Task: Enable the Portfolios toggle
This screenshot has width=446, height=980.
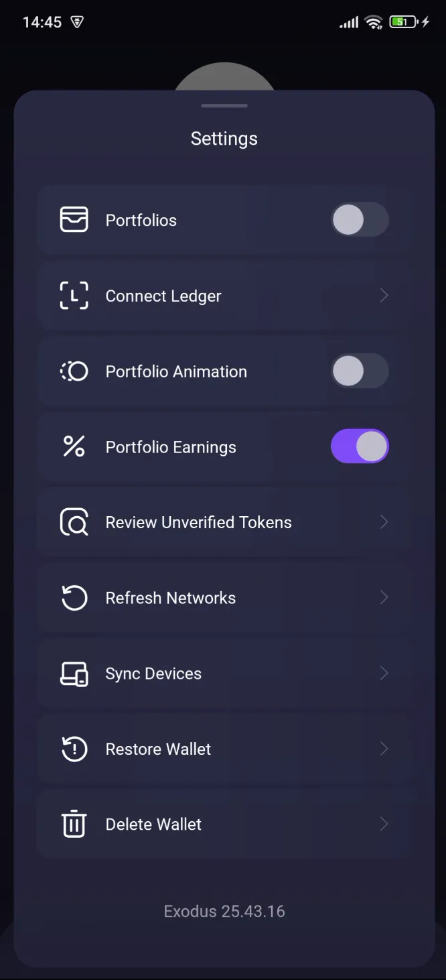Action: tap(360, 219)
